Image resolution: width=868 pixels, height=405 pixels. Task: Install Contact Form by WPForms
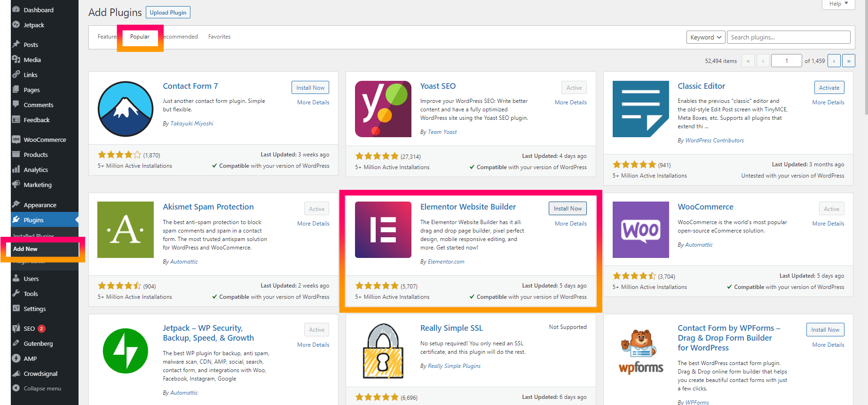825,329
